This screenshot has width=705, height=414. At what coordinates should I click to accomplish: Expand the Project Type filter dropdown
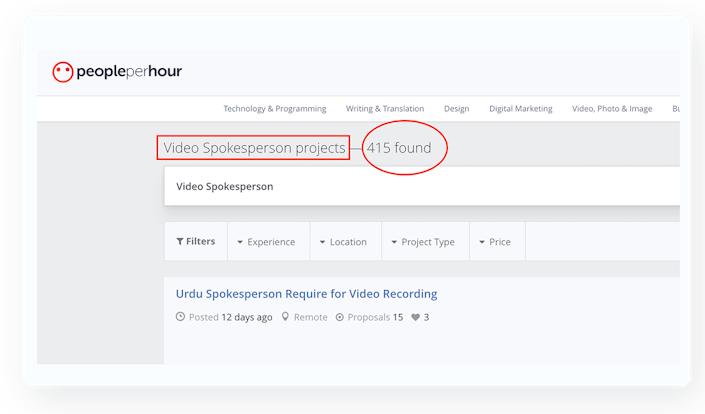(423, 242)
